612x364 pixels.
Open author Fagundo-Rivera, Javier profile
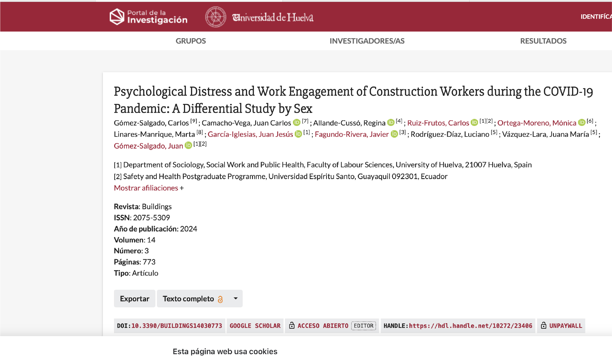coord(352,134)
